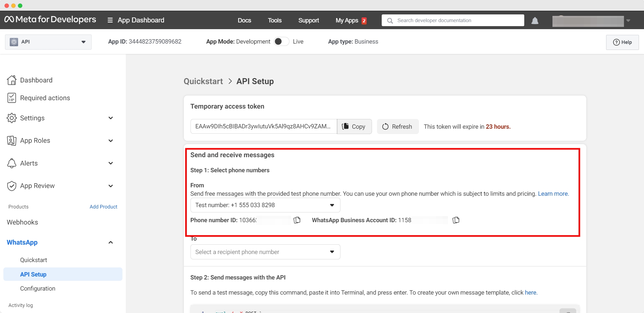644x313 pixels.
Task: Refresh the temporary access token
Action: click(x=398, y=126)
